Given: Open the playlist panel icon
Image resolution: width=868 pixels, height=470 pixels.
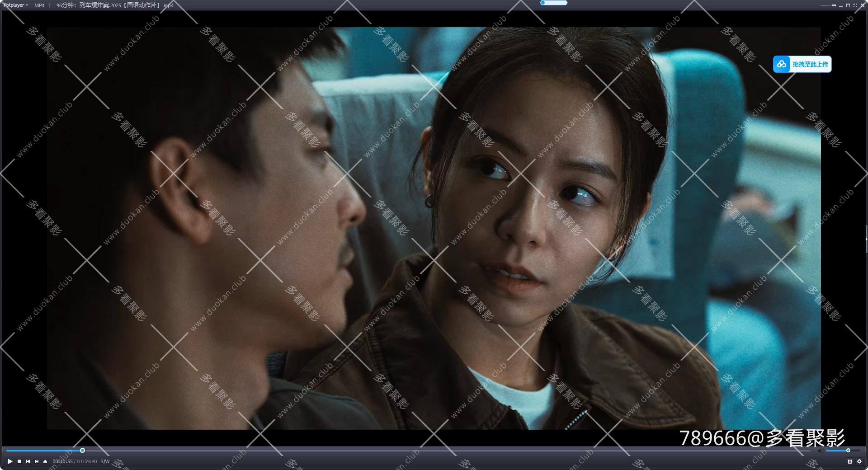Looking at the screenshot, I should pos(849,462).
